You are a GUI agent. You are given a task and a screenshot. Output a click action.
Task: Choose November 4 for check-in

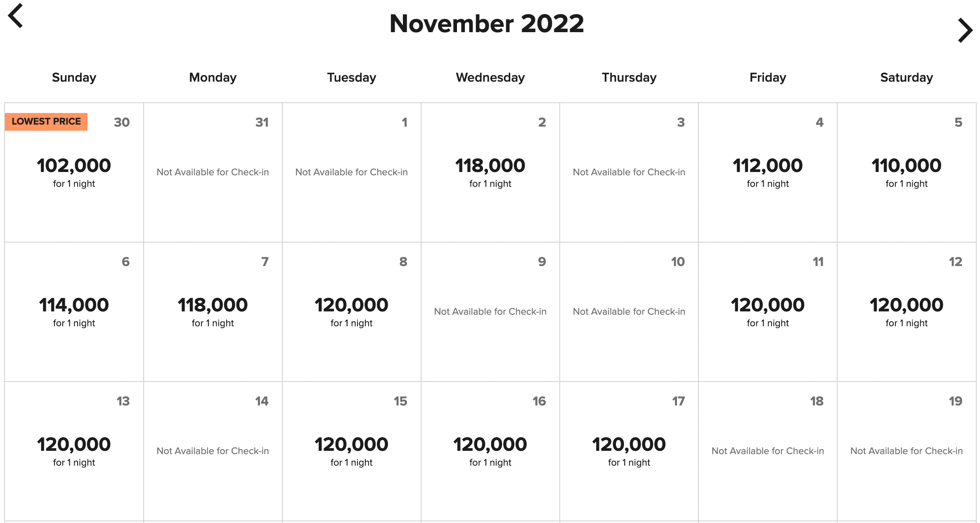click(x=767, y=173)
